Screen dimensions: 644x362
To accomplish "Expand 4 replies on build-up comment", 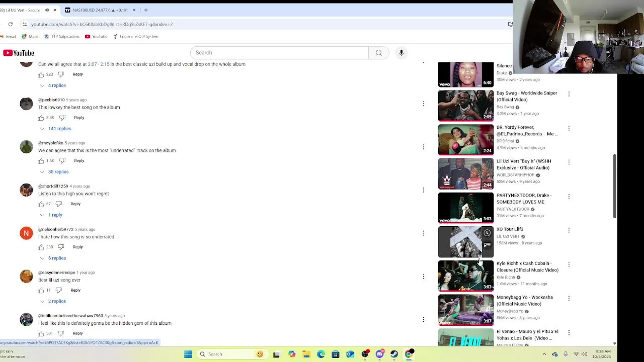I will (53, 85).
